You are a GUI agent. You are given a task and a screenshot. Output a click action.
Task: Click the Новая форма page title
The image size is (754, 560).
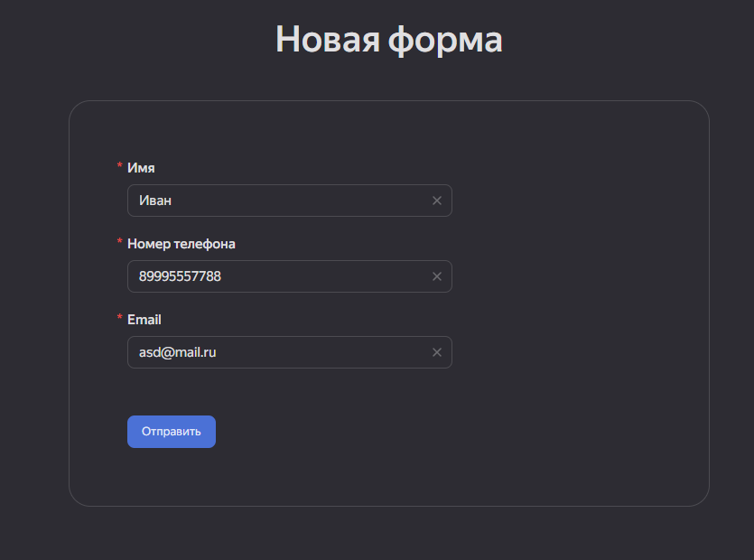click(x=388, y=39)
